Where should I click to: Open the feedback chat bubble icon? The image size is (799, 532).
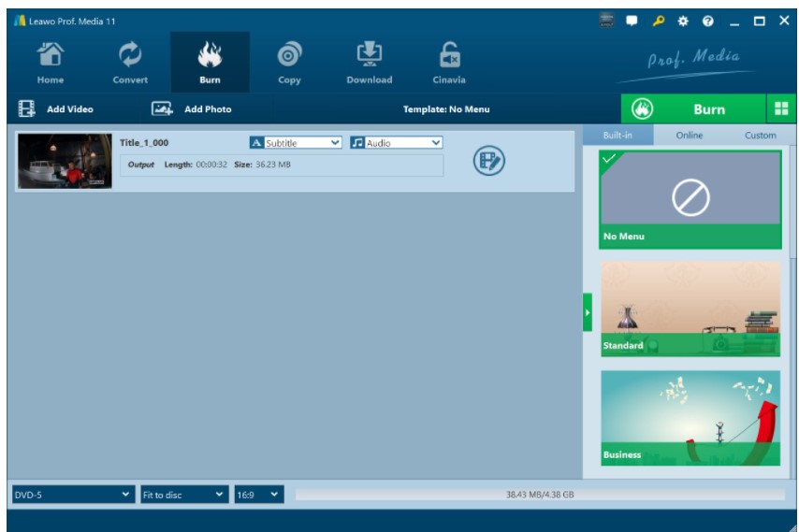(632, 21)
